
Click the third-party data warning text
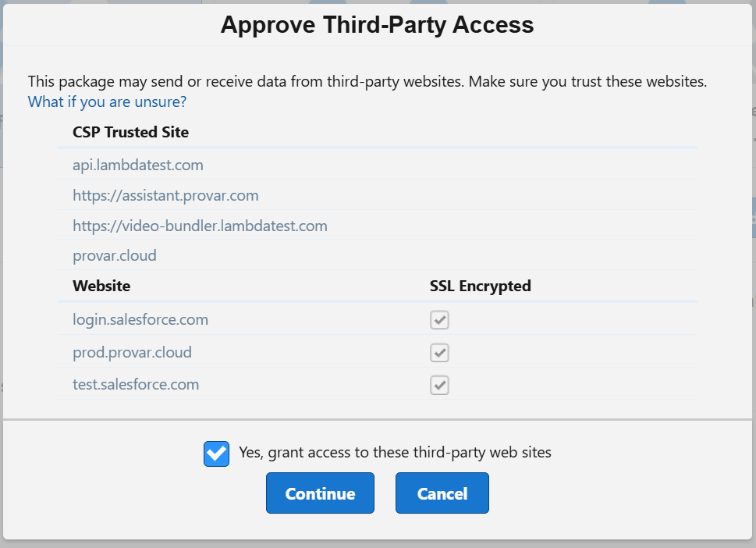[x=367, y=81]
